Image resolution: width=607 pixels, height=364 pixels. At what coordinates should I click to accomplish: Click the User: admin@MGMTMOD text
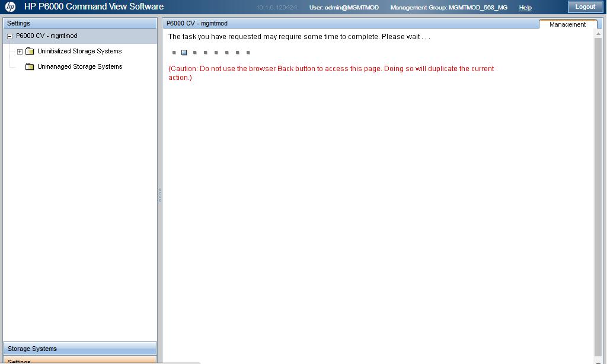pyautogui.click(x=344, y=7)
